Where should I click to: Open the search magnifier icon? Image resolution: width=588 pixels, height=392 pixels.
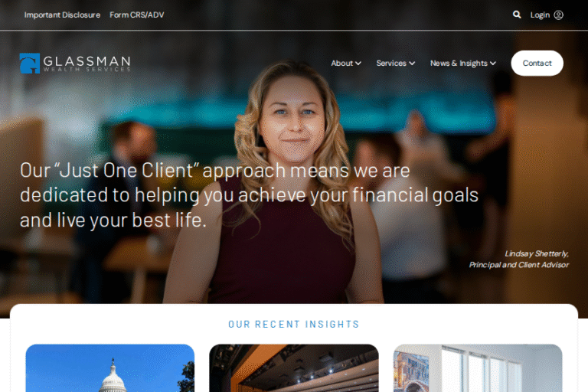click(x=517, y=15)
